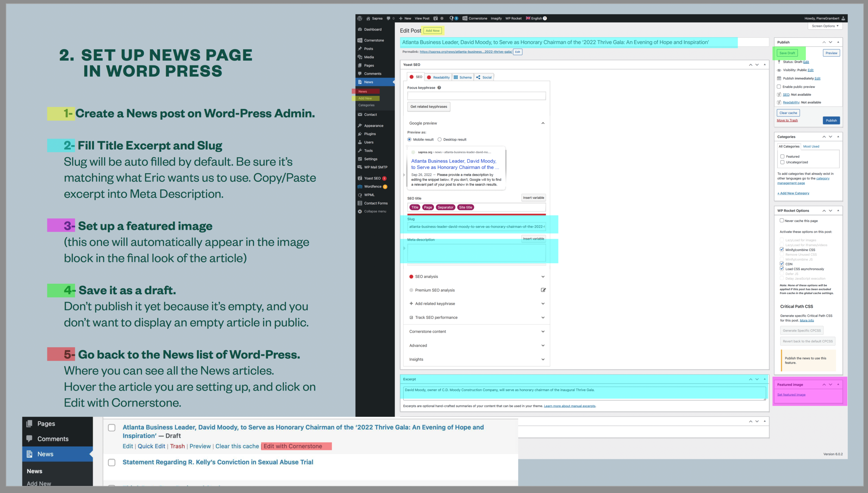The height and width of the screenshot is (493, 868).
Task: Click Get related keyphrases button
Action: pyautogui.click(x=429, y=106)
